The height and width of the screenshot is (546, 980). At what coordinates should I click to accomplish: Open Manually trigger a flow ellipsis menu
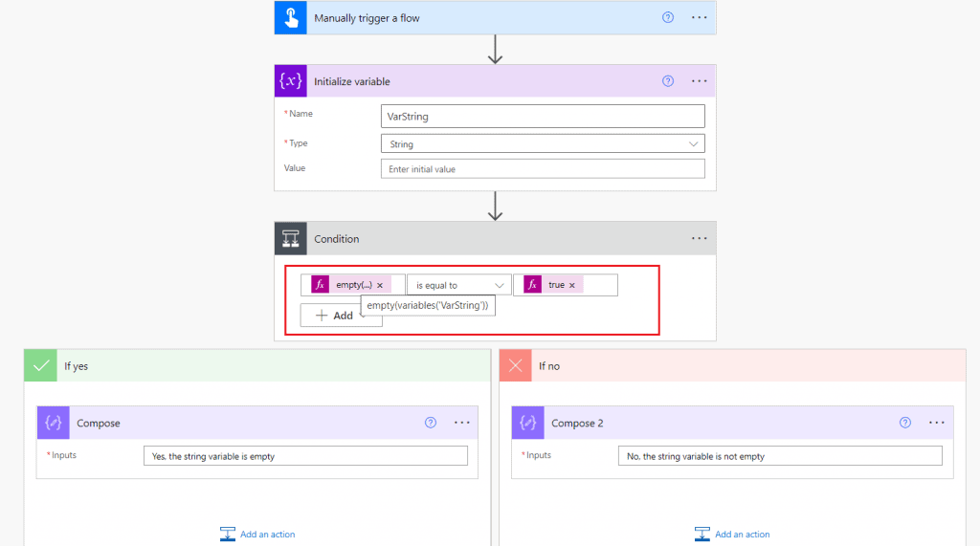tap(700, 17)
